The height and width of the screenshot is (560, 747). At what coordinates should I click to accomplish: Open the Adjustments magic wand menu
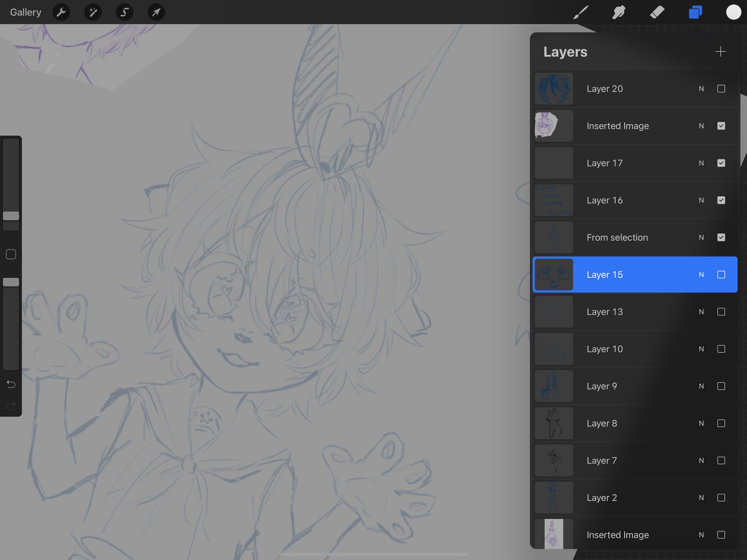tap(93, 12)
